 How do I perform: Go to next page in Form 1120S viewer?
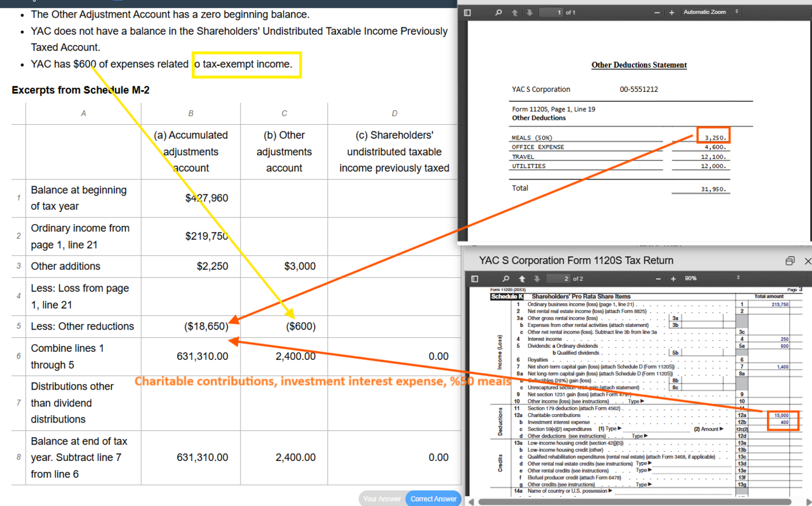click(537, 279)
